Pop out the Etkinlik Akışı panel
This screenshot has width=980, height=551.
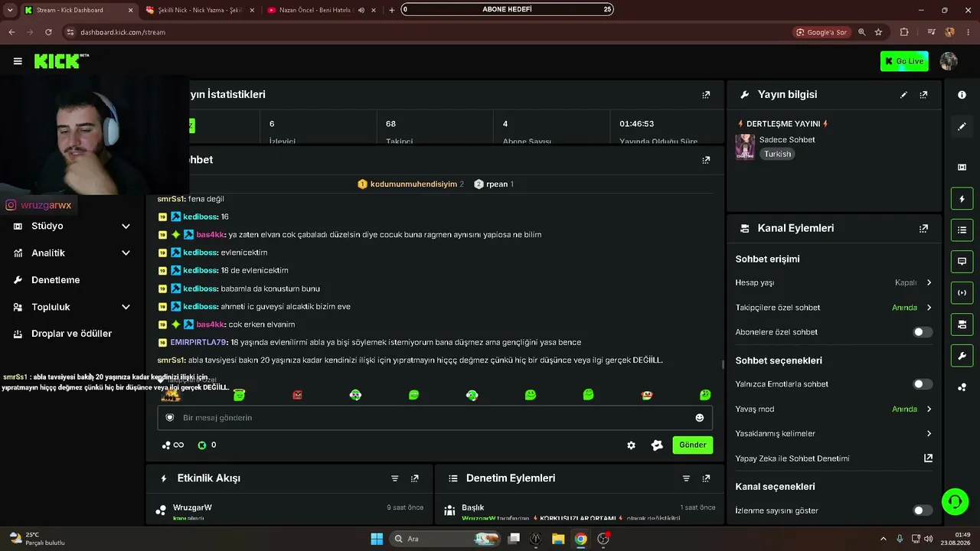[x=415, y=478]
